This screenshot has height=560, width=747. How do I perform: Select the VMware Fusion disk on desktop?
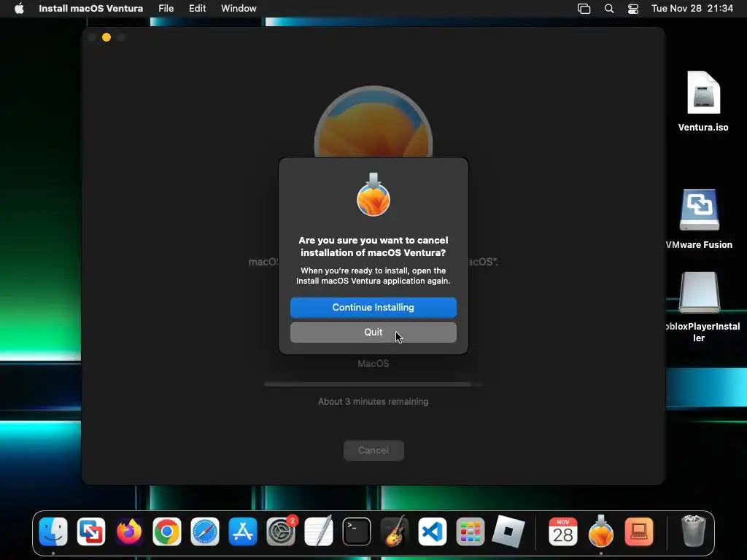pos(699,219)
